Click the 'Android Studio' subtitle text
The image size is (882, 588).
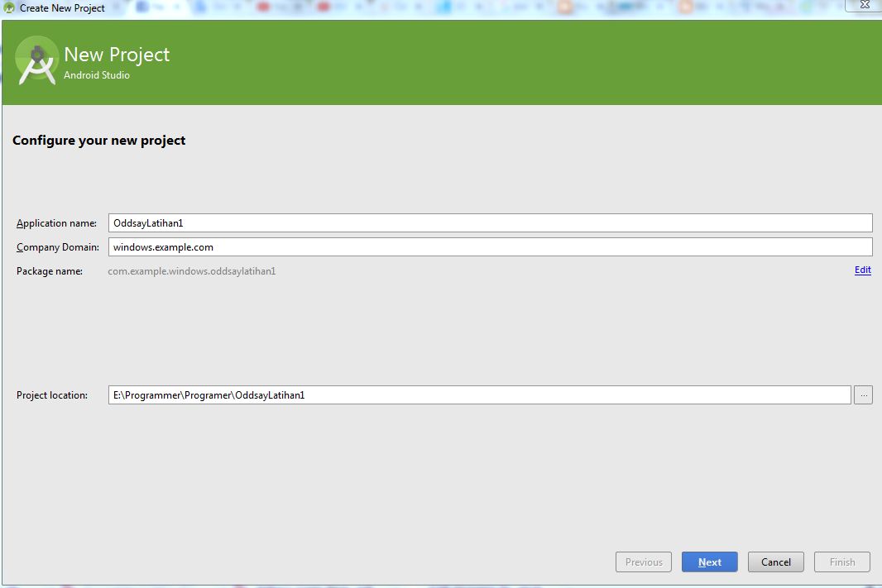click(97, 75)
